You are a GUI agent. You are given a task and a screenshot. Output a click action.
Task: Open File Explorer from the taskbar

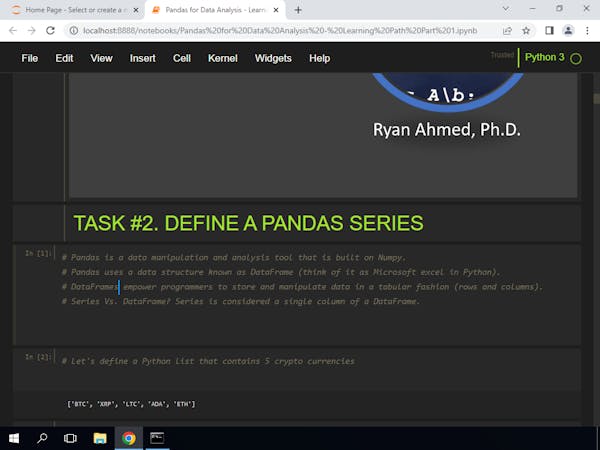coord(100,438)
